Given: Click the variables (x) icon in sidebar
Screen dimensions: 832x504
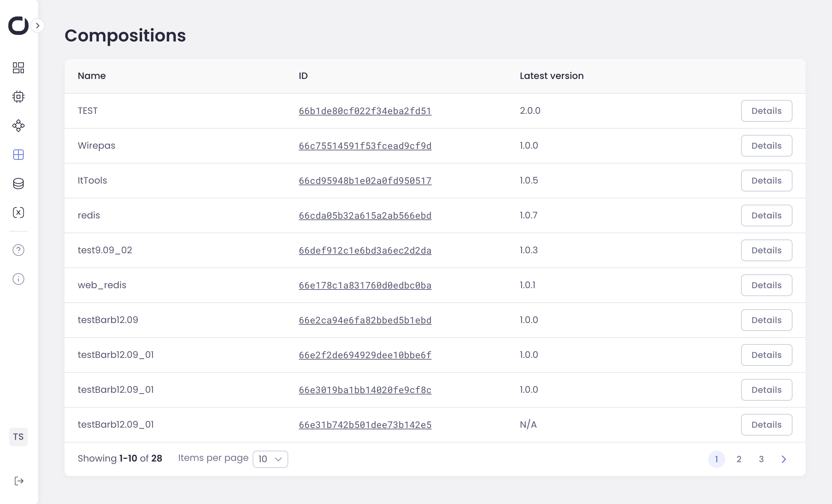Looking at the screenshot, I should tap(18, 213).
